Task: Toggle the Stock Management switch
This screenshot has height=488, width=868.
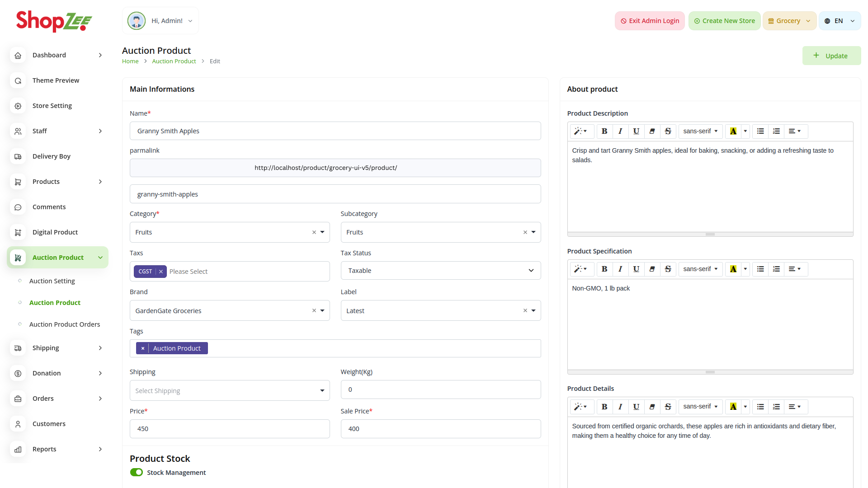Action: [x=137, y=472]
